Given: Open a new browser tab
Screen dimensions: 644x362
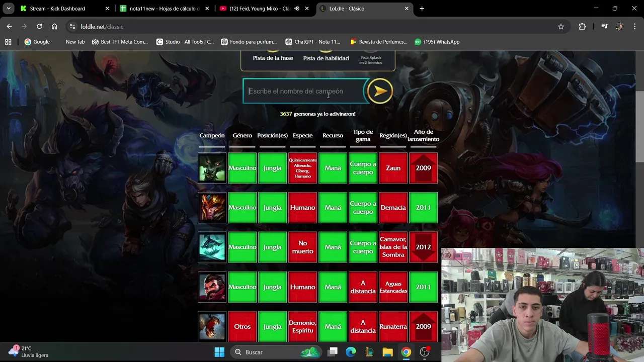Looking at the screenshot, I should pos(422,9).
